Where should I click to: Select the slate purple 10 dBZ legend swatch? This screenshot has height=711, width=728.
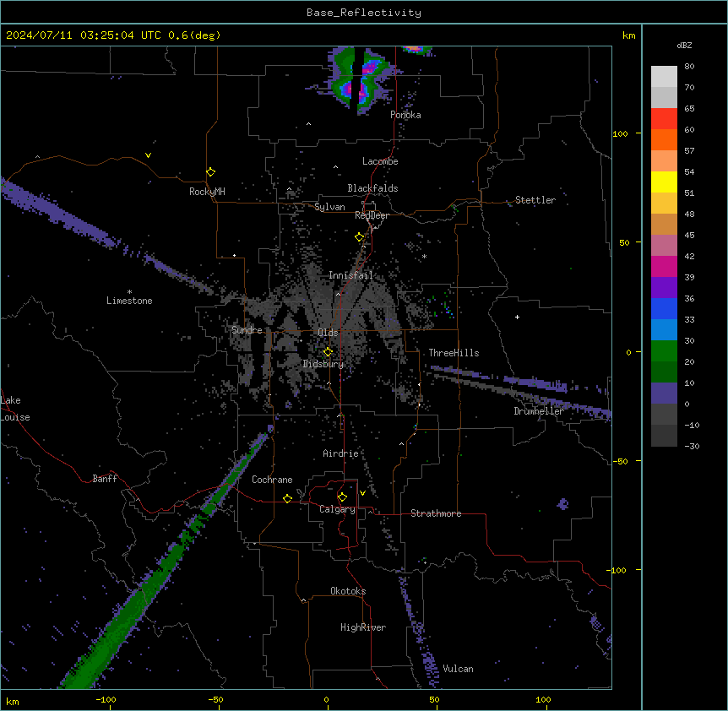664,393
